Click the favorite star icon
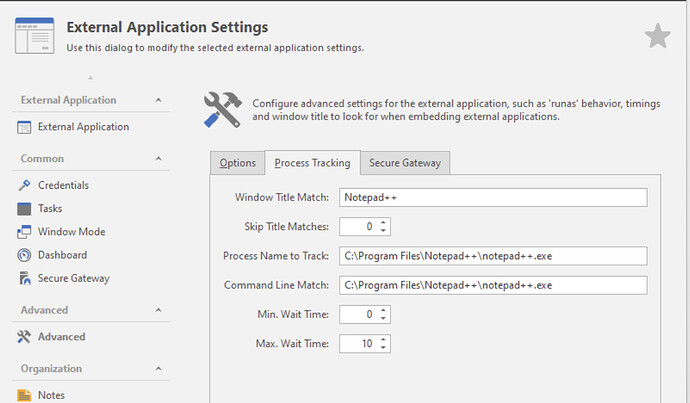This screenshot has height=403, width=690. [657, 37]
